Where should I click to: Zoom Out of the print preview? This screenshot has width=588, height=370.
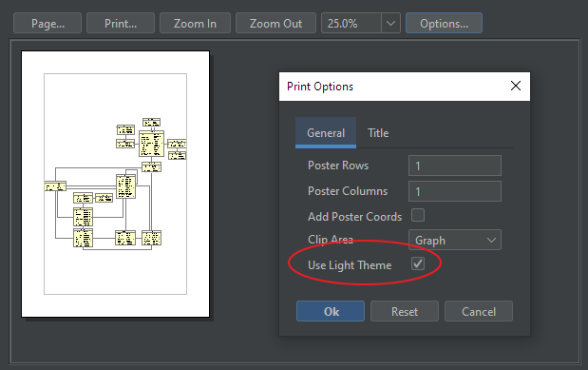[x=275, y=23]
